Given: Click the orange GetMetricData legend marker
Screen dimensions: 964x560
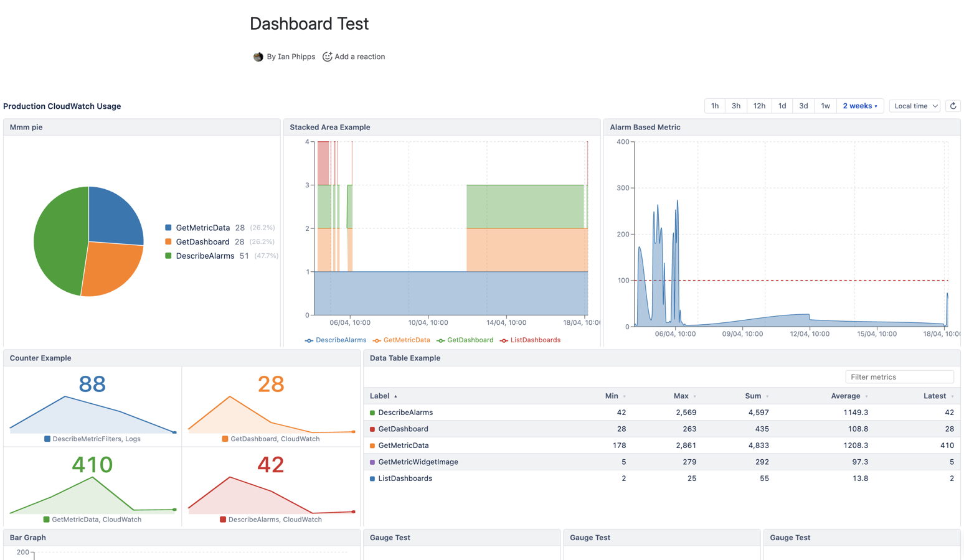Looking at the screenshot, I should click(x=376, y=340).
